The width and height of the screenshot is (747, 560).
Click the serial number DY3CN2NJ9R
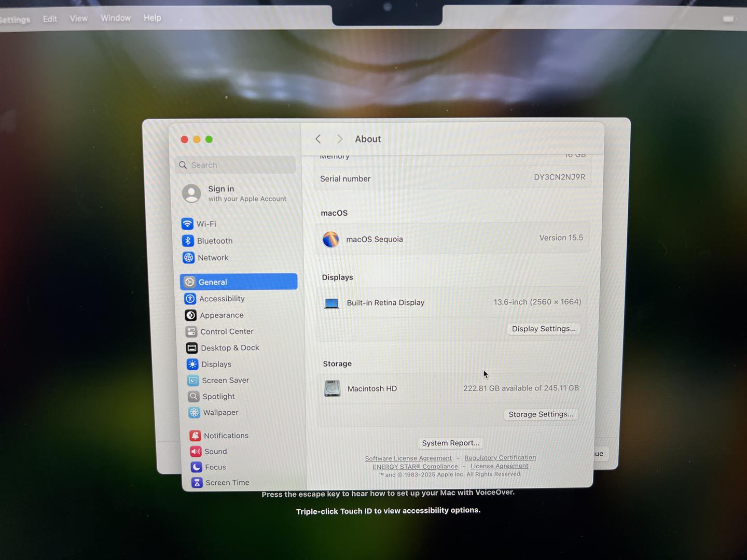pyautogui.click(x=559, y=177)
